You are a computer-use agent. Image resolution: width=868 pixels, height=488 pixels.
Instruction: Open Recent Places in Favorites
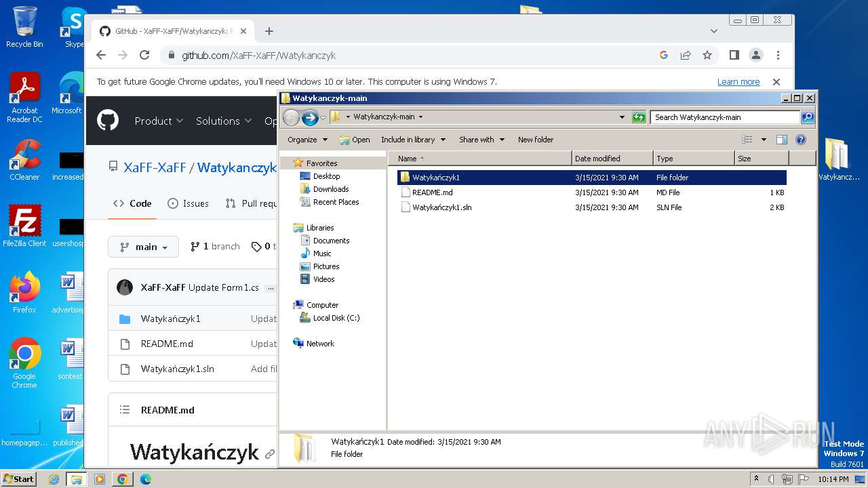pos(336,202)
